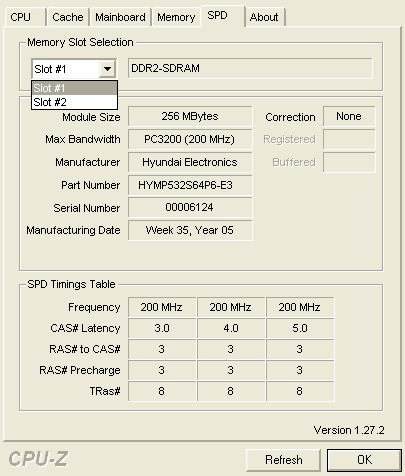Image resolution: width=405 pixels, height=476 pixels.
Task: Click the Module Size label
Action: [x=91, y=117]
